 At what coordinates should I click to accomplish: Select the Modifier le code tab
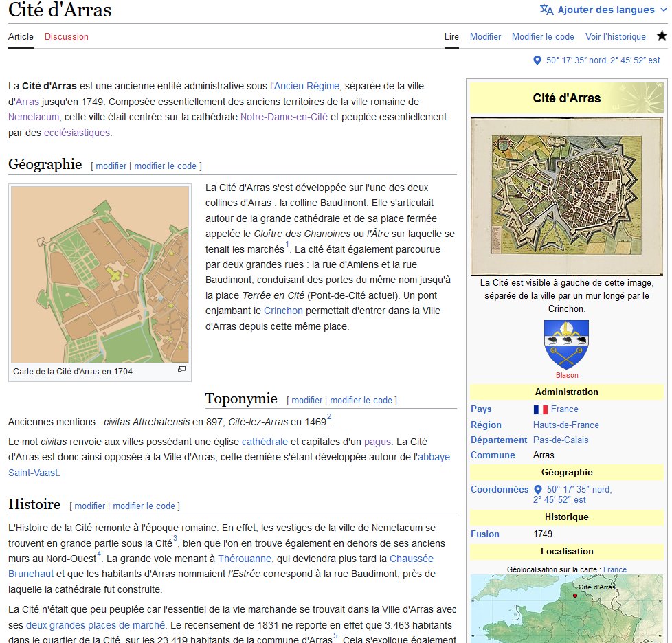tap(543, 37)
